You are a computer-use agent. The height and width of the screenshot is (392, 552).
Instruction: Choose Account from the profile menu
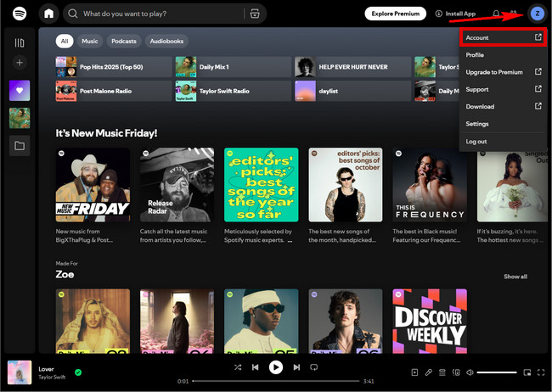coord(503,37)
